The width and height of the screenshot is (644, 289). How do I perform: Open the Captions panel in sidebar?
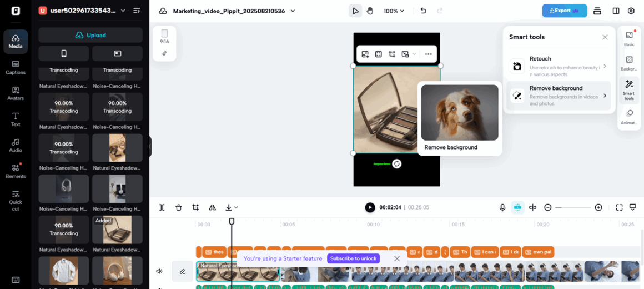click(15, 67)
